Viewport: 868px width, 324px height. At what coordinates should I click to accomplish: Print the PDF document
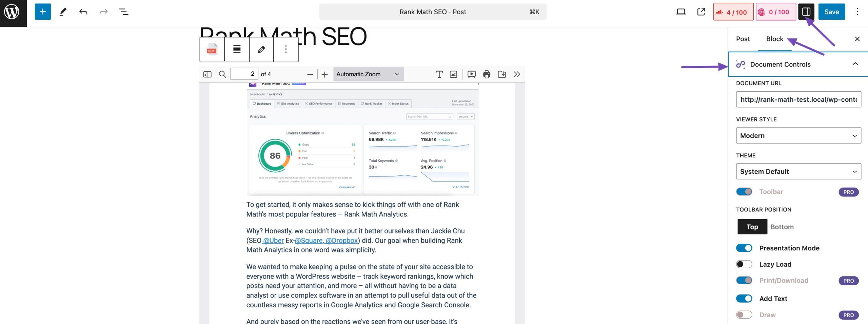487,74
